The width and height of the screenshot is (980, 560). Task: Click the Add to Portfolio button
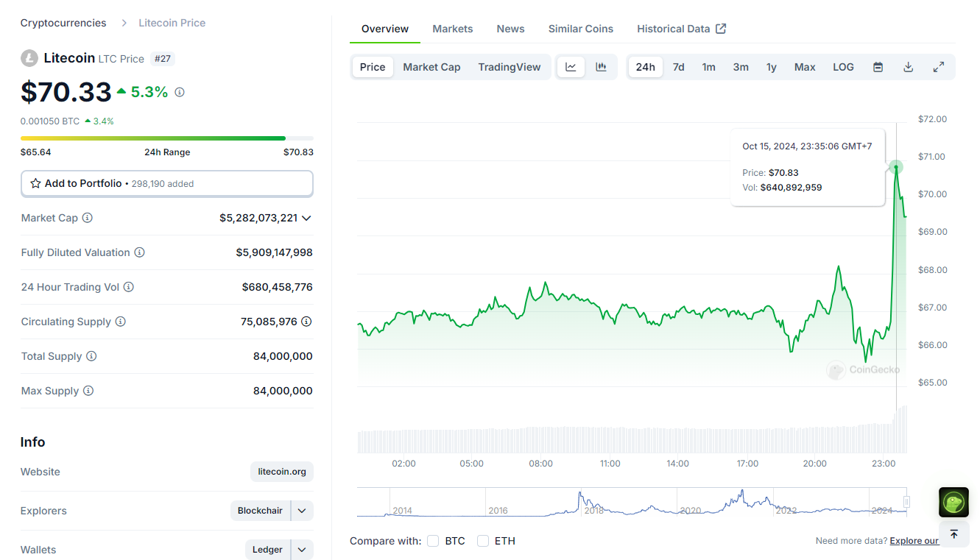click(166, 183)
